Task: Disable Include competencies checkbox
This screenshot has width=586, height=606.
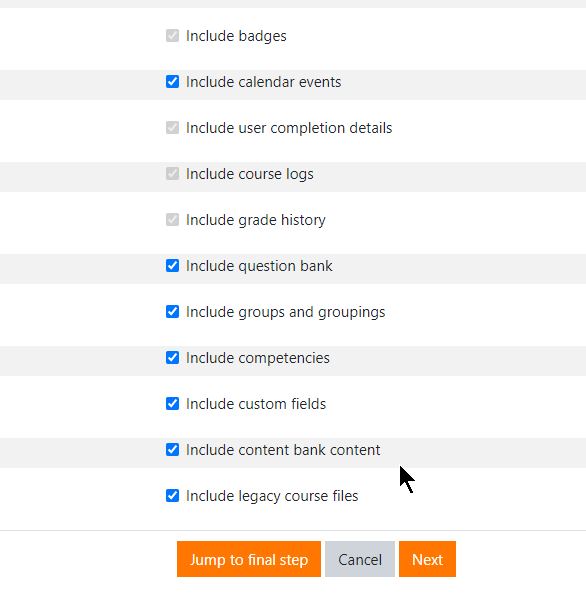Action: 172,358
